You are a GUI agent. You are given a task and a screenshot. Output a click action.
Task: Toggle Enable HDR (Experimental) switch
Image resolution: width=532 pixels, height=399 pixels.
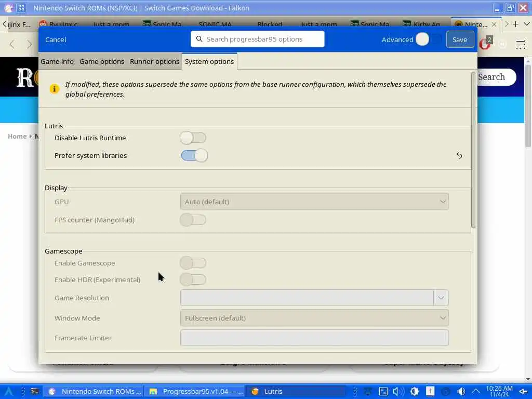[x=193, y=280]
